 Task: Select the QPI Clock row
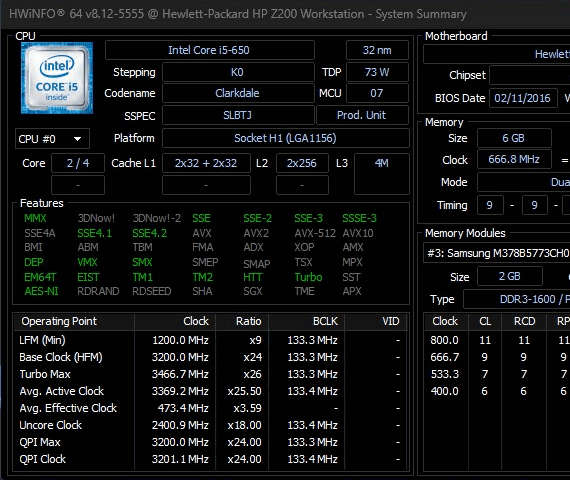[210, 459]
